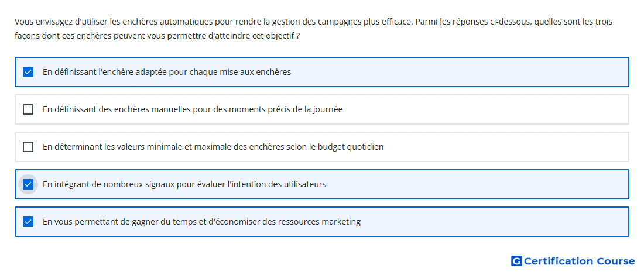Click blank space in the 'nombreux signaux' row
Viewport: 644px width, 272px height.
click(x=477, y=184)
